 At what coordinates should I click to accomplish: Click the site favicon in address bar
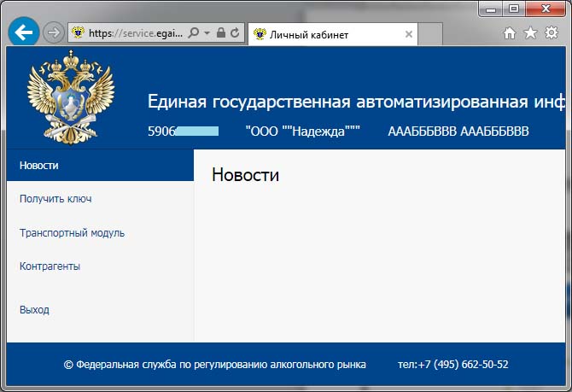pyautogui.click(x=79, y=33)
